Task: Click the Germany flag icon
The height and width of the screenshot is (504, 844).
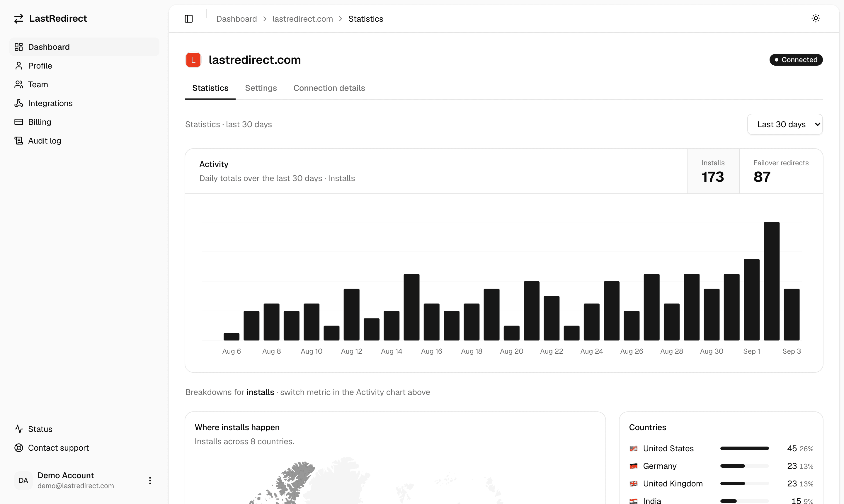Action: (633, 466)
